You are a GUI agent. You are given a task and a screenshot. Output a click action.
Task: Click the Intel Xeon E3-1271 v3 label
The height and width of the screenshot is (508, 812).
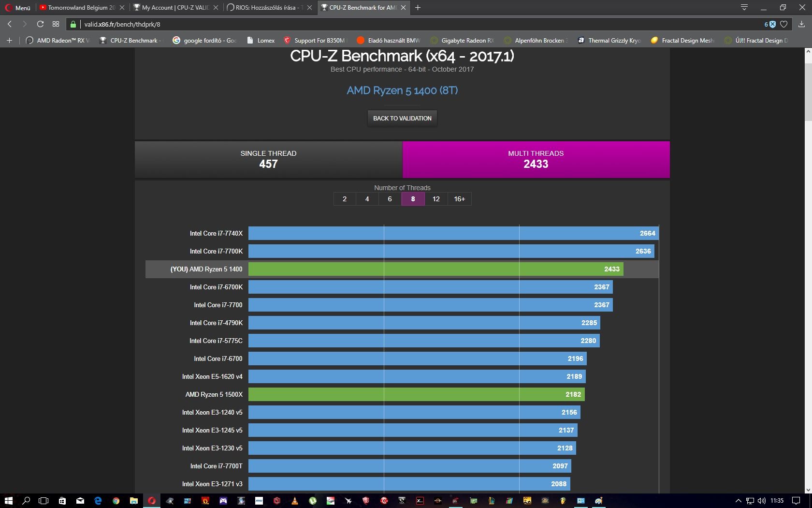click(212, 484)
